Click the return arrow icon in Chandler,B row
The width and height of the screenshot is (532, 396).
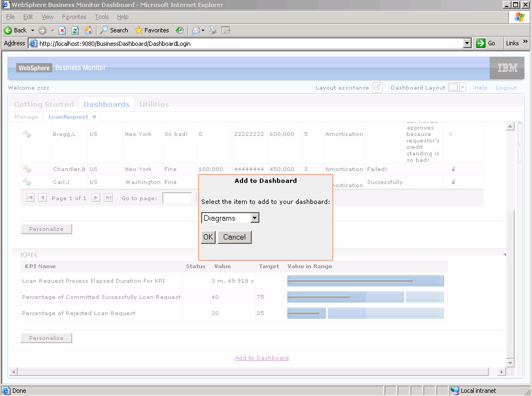click(453, 169)
